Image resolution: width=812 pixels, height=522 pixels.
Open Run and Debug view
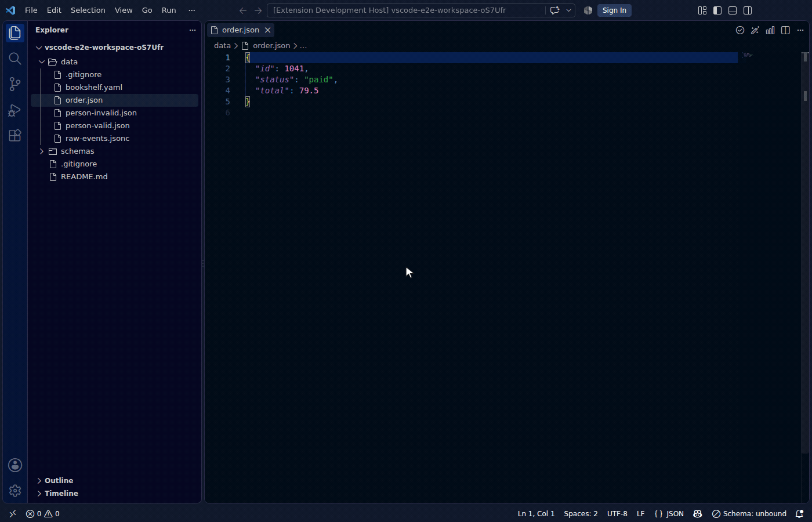point(15,110)
